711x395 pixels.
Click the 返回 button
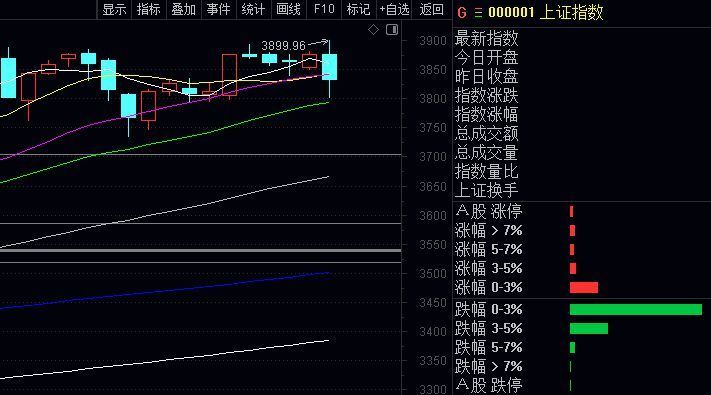pyautogui.click(x=431, y=9)
